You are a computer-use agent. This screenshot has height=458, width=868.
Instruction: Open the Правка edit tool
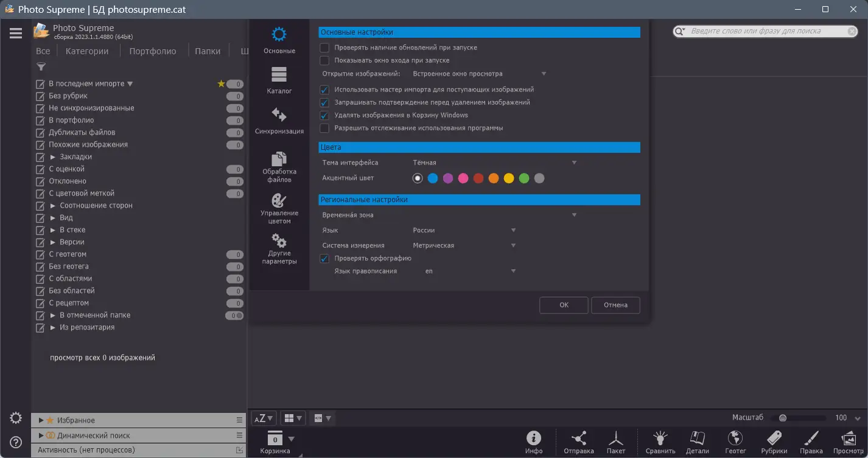811,442
